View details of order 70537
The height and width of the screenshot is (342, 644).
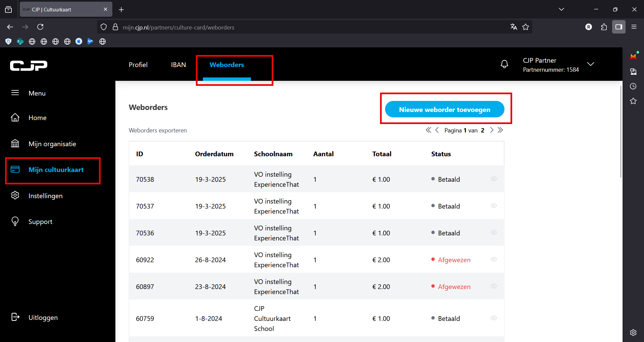pos(494,206)
